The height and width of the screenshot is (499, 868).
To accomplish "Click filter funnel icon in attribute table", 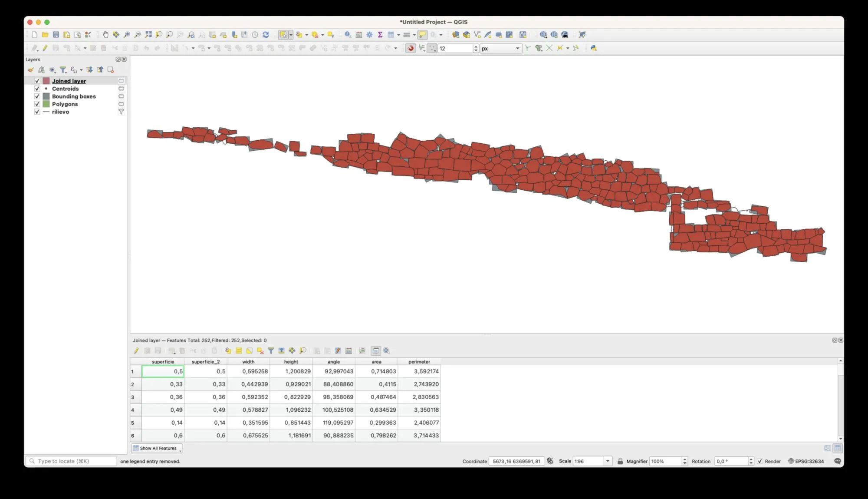I will (x=271, y=351).
